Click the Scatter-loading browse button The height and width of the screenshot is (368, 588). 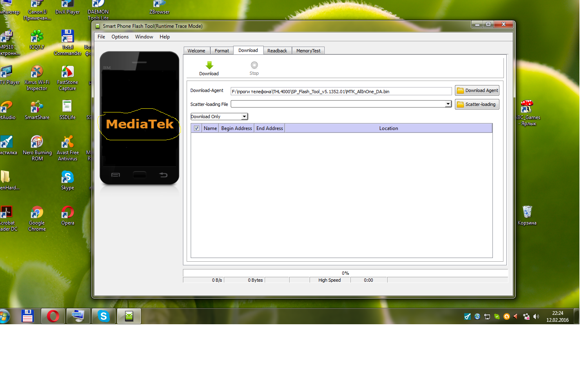point(477,104)
